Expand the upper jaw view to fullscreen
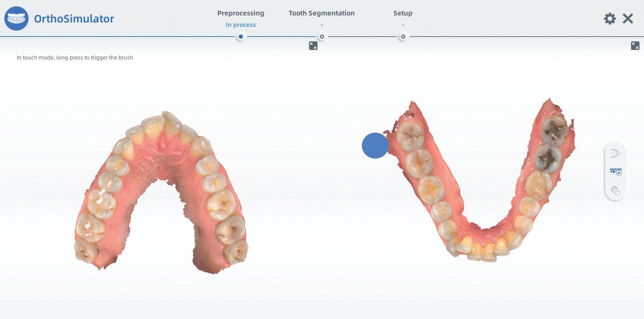Screen dimensions: 644x319 pos(313,46)
